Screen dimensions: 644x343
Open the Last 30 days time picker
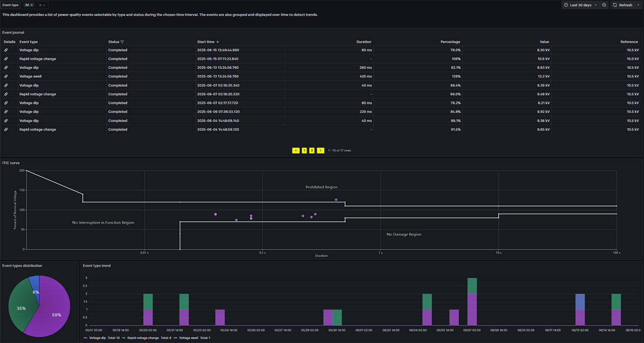580,5
